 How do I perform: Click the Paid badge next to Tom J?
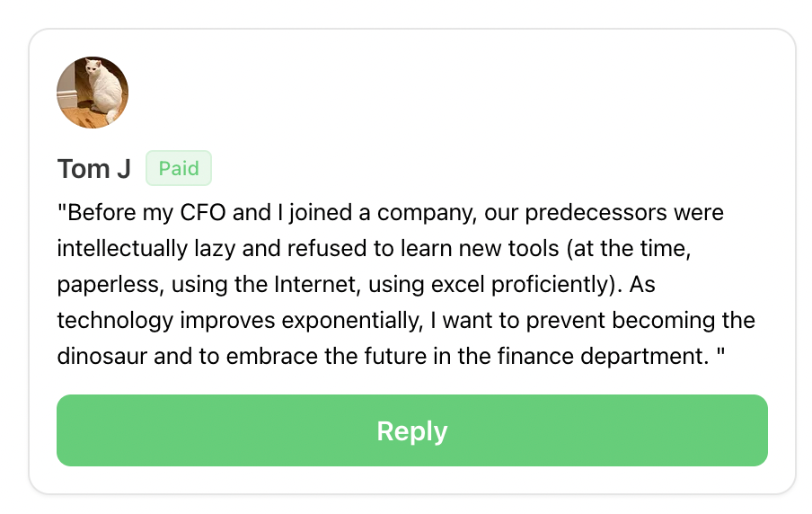pyautogui.click(x=179, y=168)
